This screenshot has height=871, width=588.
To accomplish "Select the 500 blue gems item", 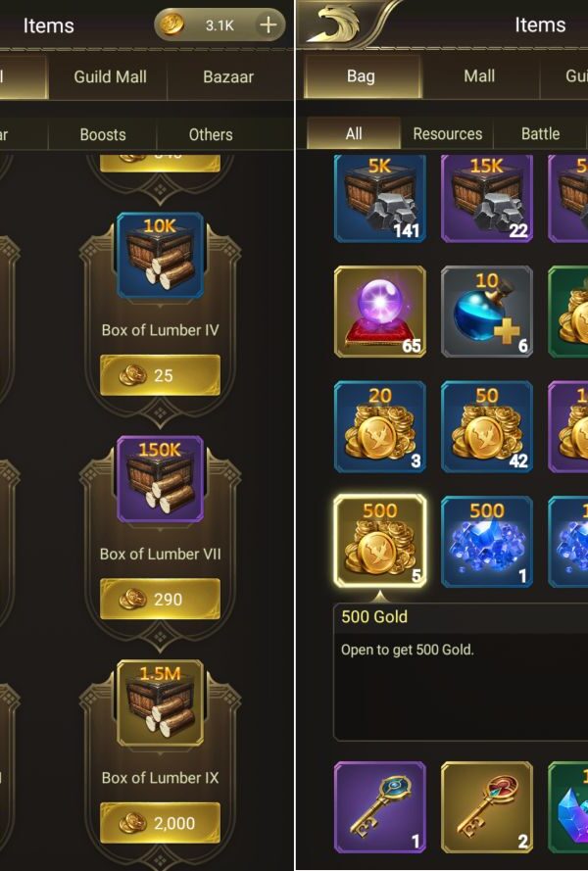I will point(487,542).
